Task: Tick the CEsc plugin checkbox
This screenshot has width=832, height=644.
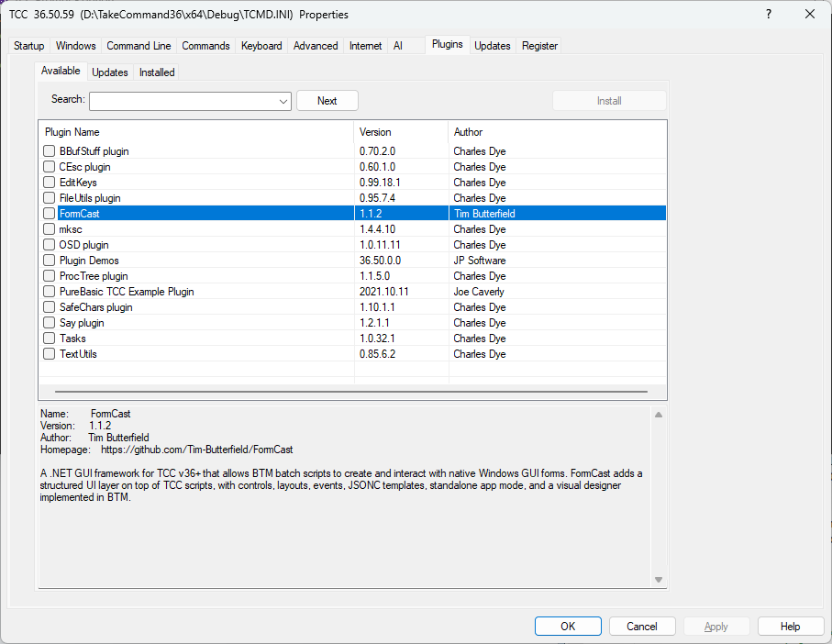Action: click(x=49, y=167)
